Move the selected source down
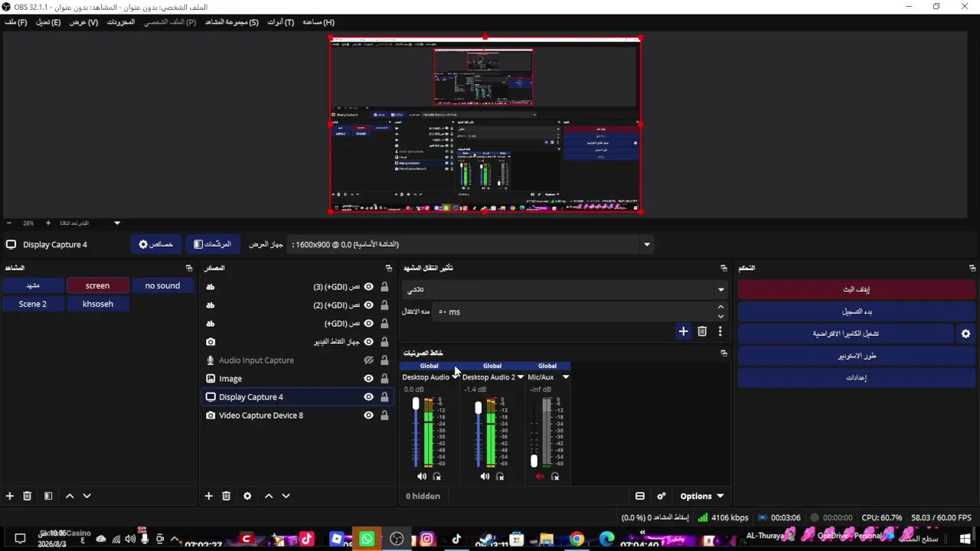The height and width of the screenshot is (551, 980). (x=286, y=496)
